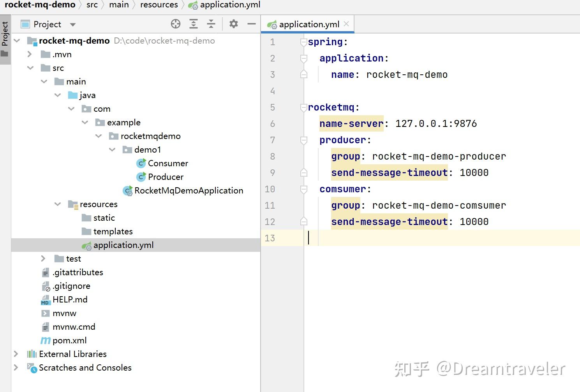The height and width of the screenshot is (392, 580).
Task: Expand External Libraries
Action: 16,354
